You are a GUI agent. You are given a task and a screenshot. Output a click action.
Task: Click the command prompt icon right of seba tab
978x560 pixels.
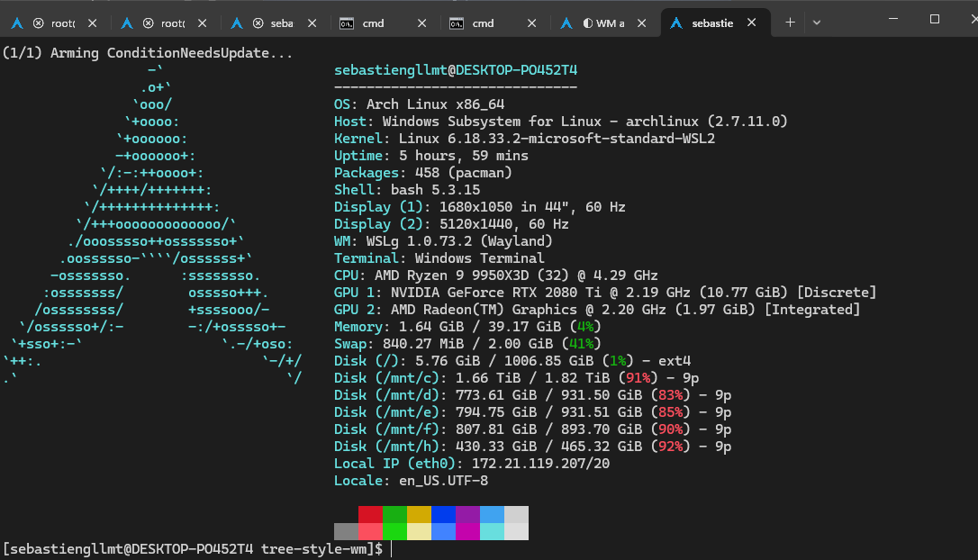(347, 23)
